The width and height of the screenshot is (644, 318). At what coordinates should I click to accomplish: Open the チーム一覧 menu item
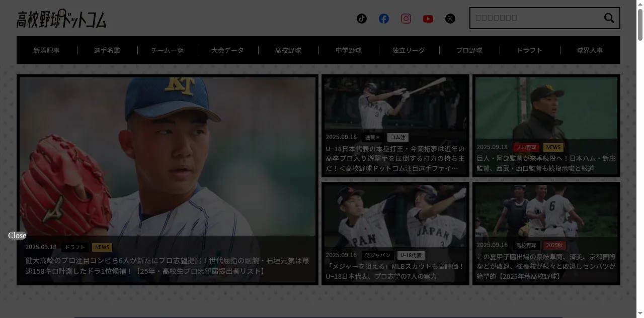(168, 50)
